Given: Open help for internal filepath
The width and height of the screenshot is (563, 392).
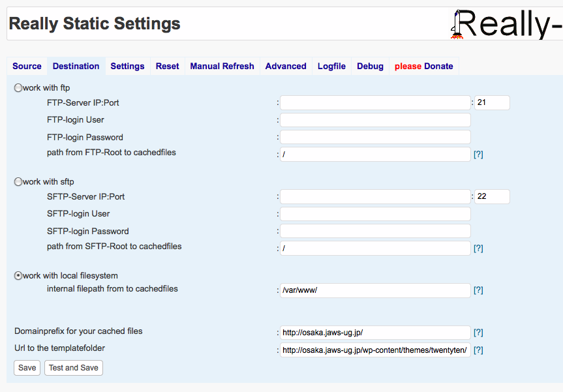Looking at the screenshot, I should [x=478, y=290].
